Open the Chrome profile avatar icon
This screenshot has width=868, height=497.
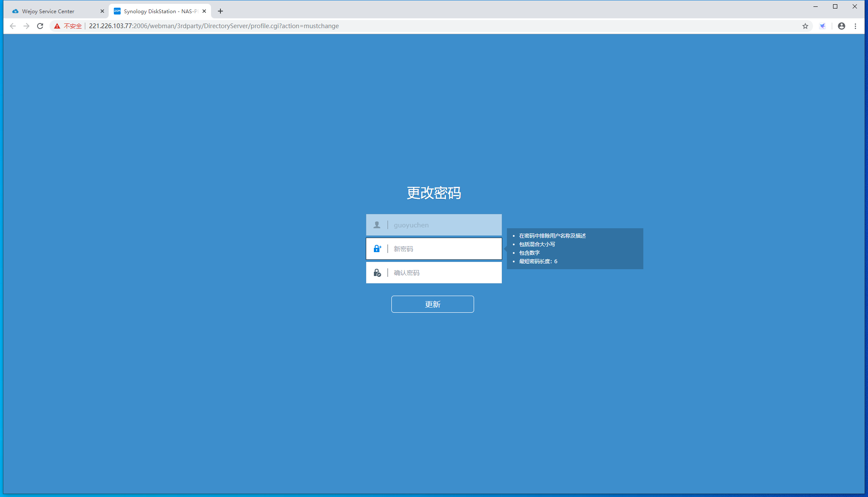point(842,26)
